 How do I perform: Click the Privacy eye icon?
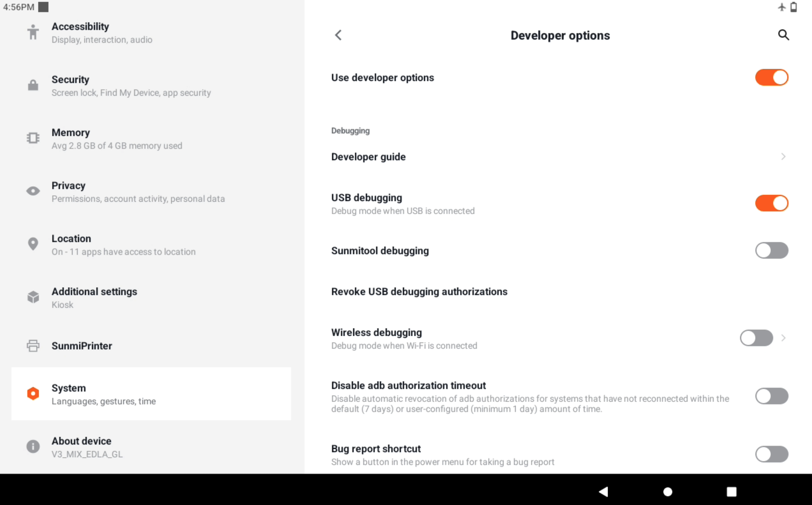tap(33, 191)
